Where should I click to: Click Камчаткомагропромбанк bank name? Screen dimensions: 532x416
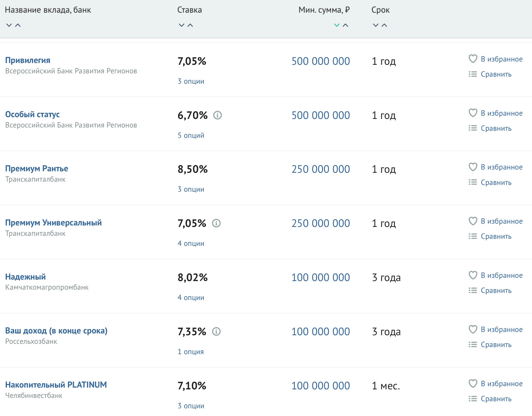pyautogui.click(x=47, y=287)
